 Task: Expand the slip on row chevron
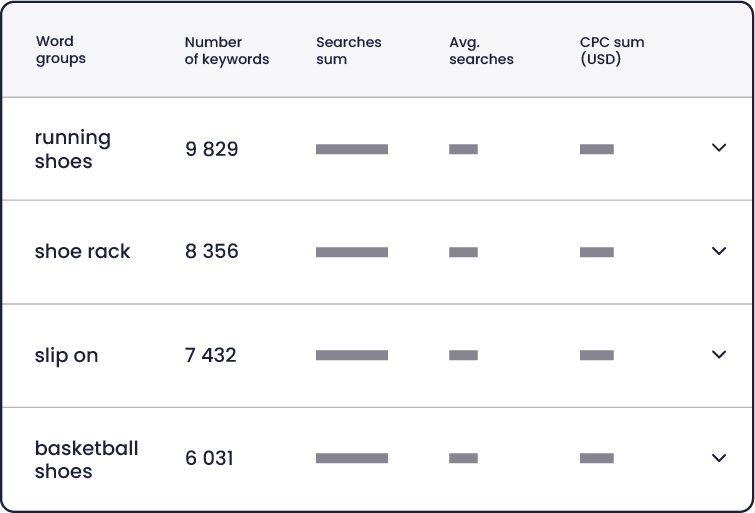[719, 354]
